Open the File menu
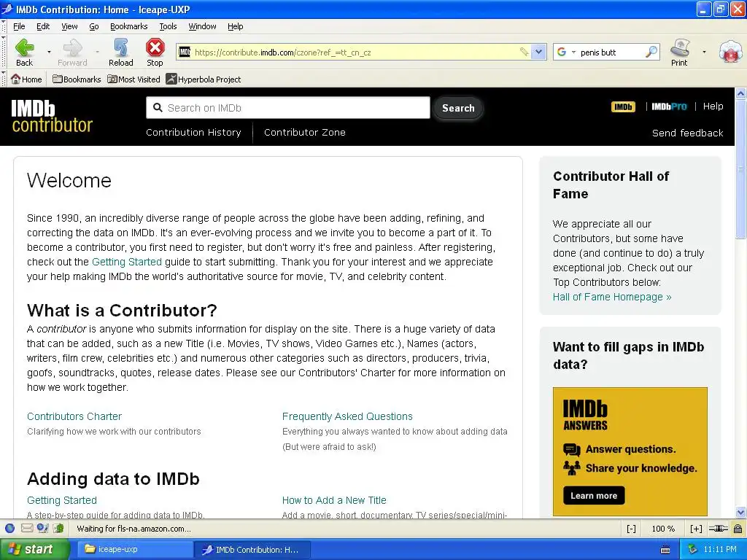 point(19,26)
